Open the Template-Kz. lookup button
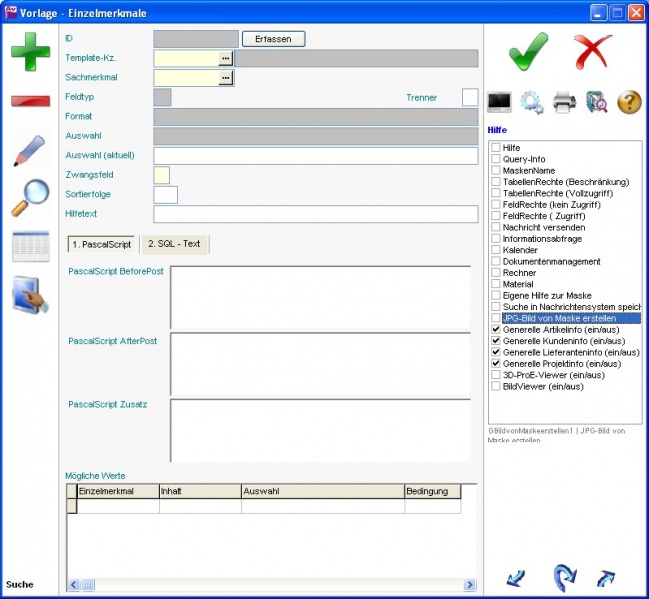Image resolution: width=649 pixels, height=599 pixels. (x=226, y=59)
